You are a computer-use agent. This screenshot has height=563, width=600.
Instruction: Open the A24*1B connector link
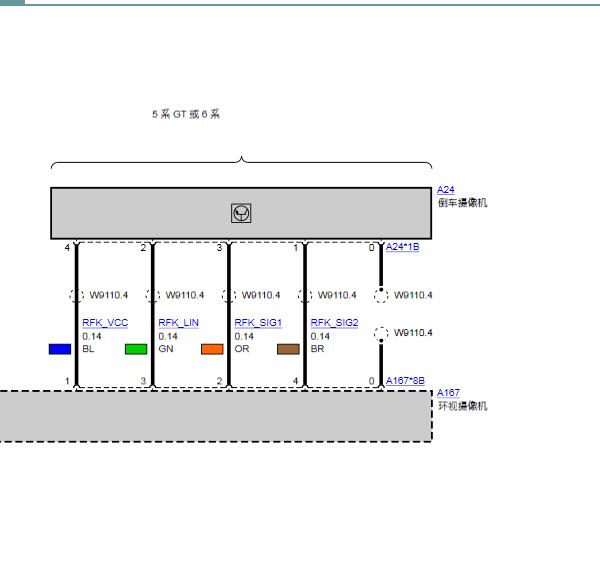pyautogui.click(x=402, y=247)
